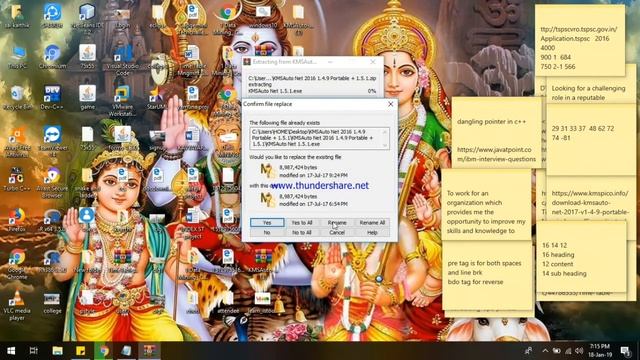This screenshot has width=640, height=360.
Task: Open This PC desktop icon
Action: [x=18, y=58]
